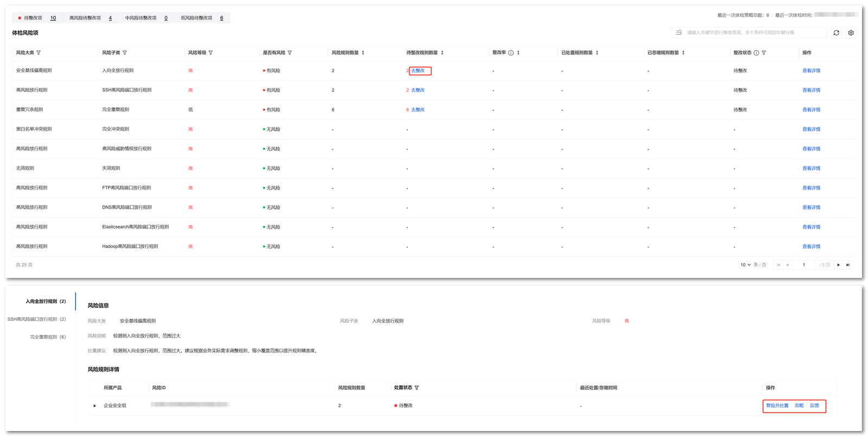Show the 整改率 info tooltip icon
The image size is (868, 437).
510,53
